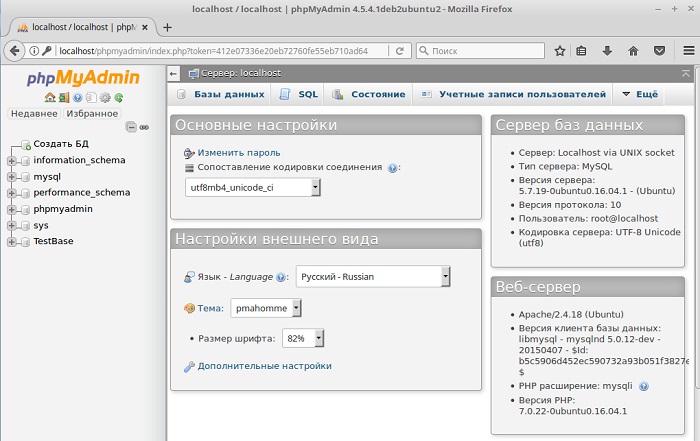Screen dimensions: 700x441
Task: Toggle the link with main panel chain icon
Action: (x=144, y=127)
